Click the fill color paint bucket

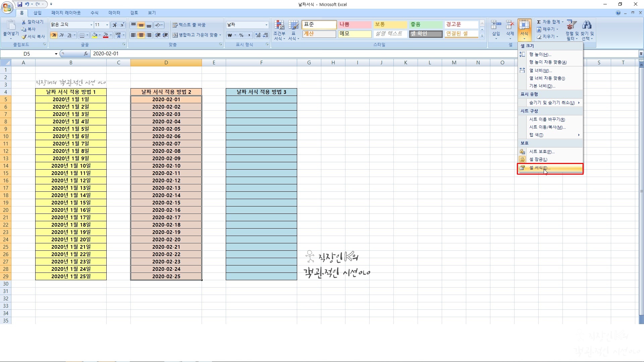pyautogui.click(x=95, y=35)
